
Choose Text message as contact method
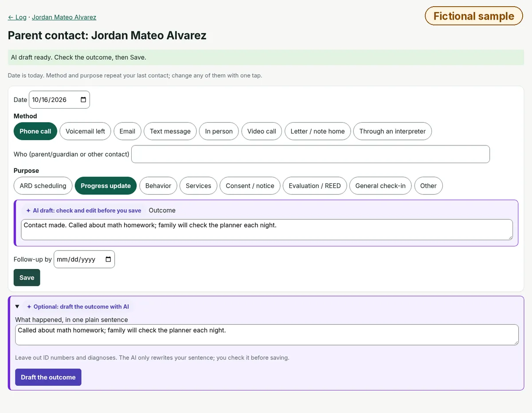coord(170,131)
